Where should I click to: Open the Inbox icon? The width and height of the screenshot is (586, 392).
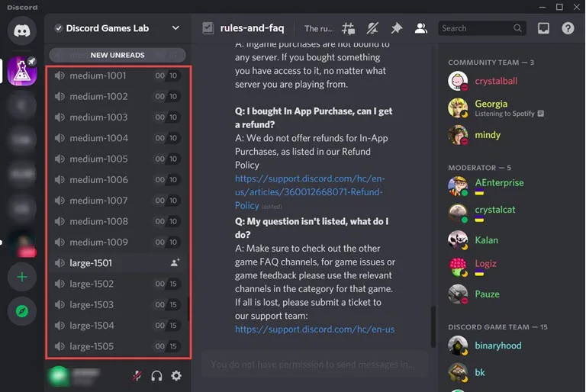(x=543, y=28)
